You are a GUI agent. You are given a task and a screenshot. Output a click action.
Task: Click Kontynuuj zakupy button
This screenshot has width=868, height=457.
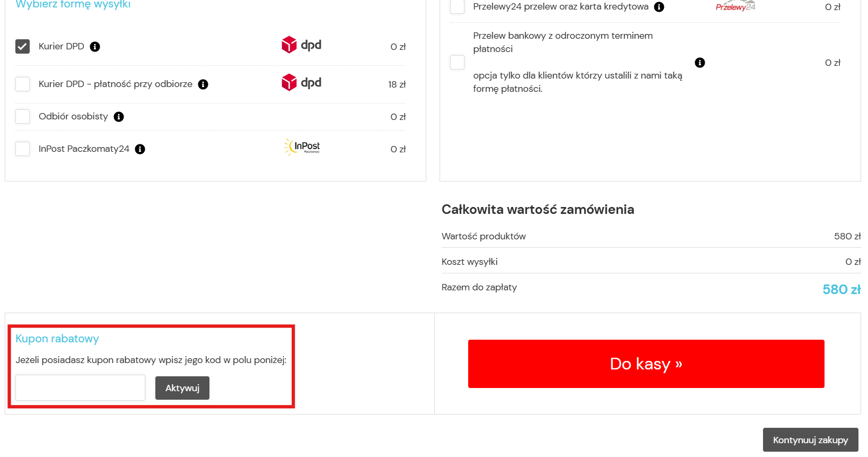coord(810,440)
